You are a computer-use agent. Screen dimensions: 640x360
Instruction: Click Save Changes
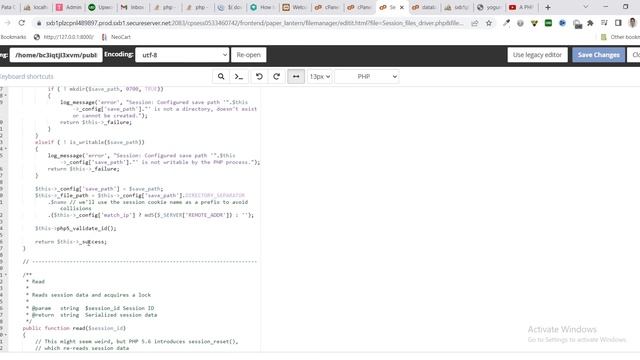point(598,55)
